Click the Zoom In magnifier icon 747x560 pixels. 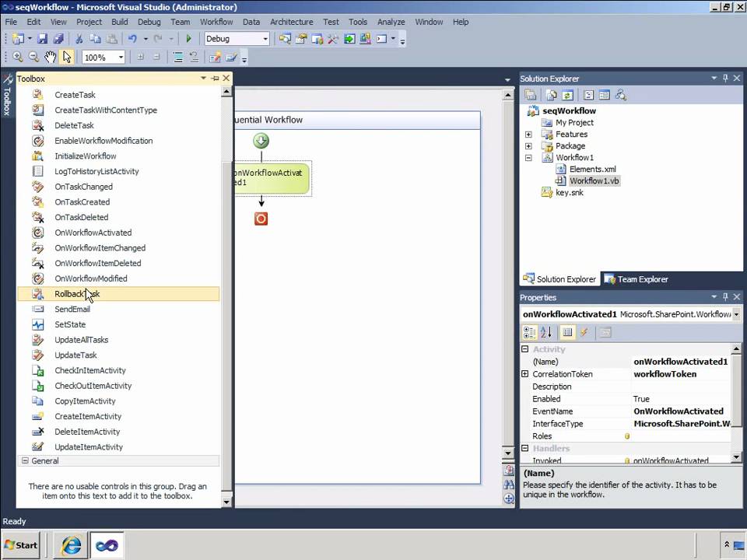pos(18,57)
